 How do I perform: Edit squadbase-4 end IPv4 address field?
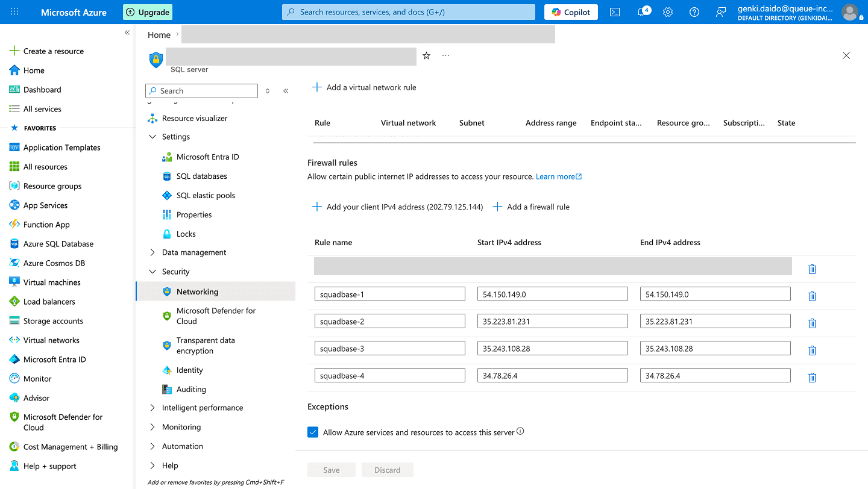coord(715,375)
